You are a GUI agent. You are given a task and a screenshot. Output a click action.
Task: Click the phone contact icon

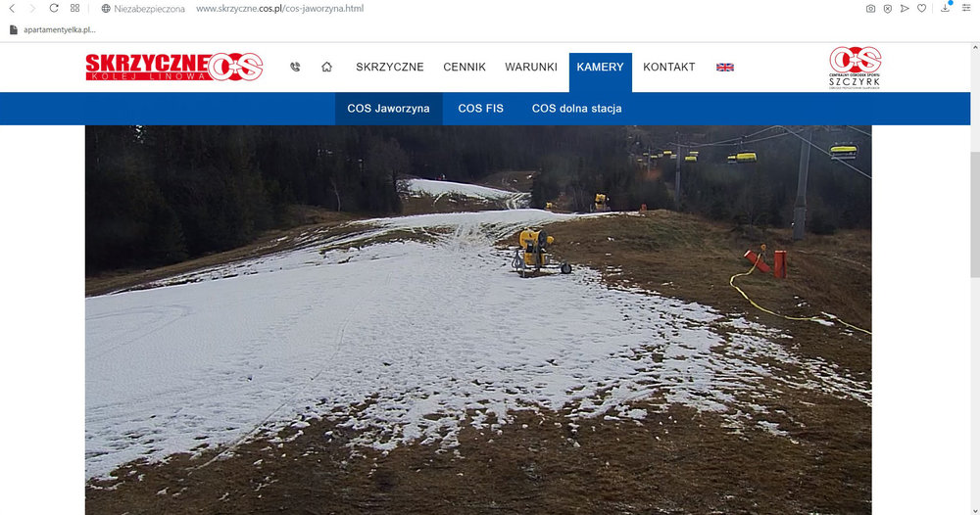pyautogui.click(x=295, y=67)
